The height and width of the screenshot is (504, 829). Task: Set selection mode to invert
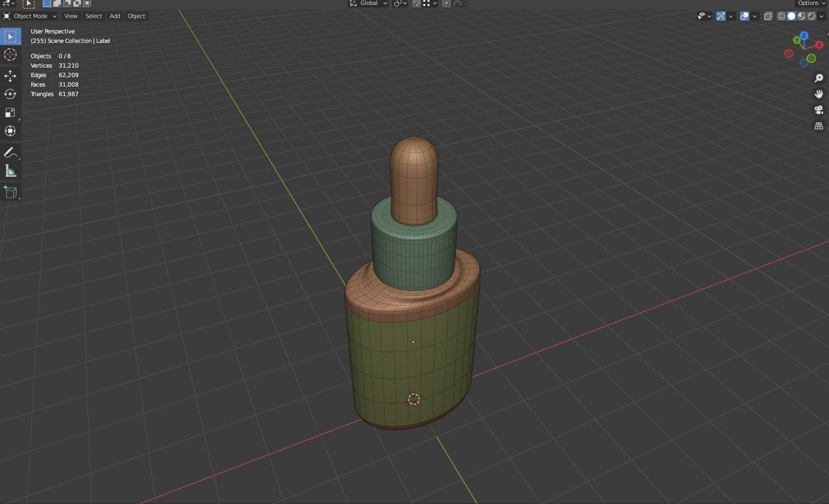[77, 3]
